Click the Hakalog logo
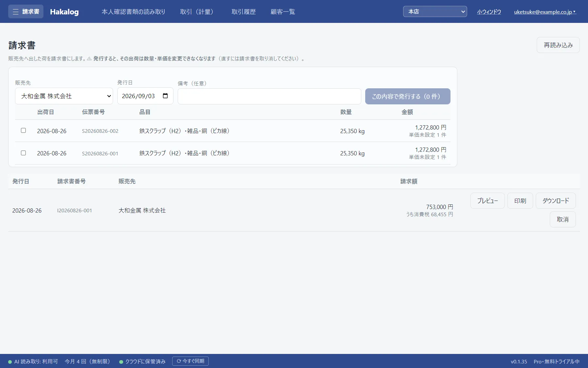Viewport: 588px width, 368px height. [64, 12]
